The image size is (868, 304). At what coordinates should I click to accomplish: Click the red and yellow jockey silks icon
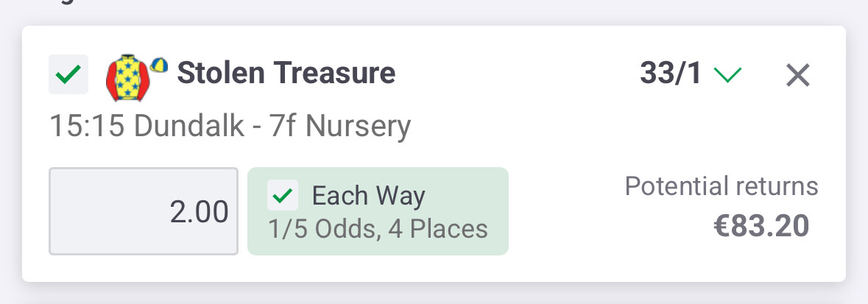click(128, 78)
